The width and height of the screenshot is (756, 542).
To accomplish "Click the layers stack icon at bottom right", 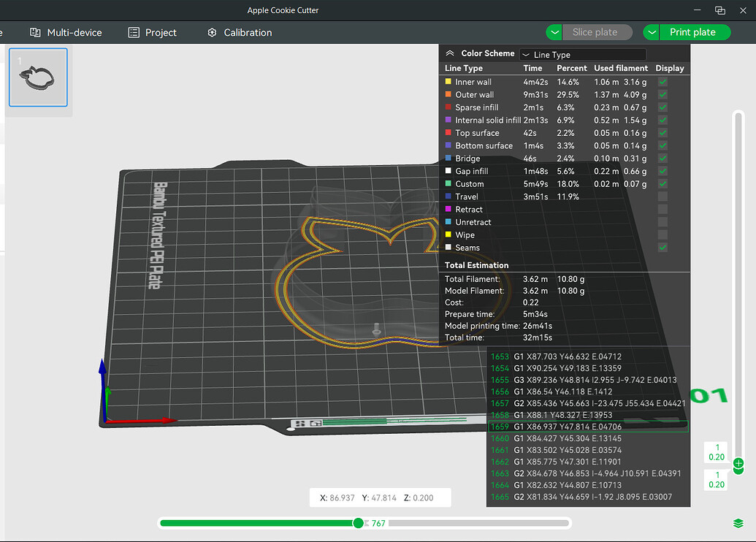I will (x=738, y=523).
